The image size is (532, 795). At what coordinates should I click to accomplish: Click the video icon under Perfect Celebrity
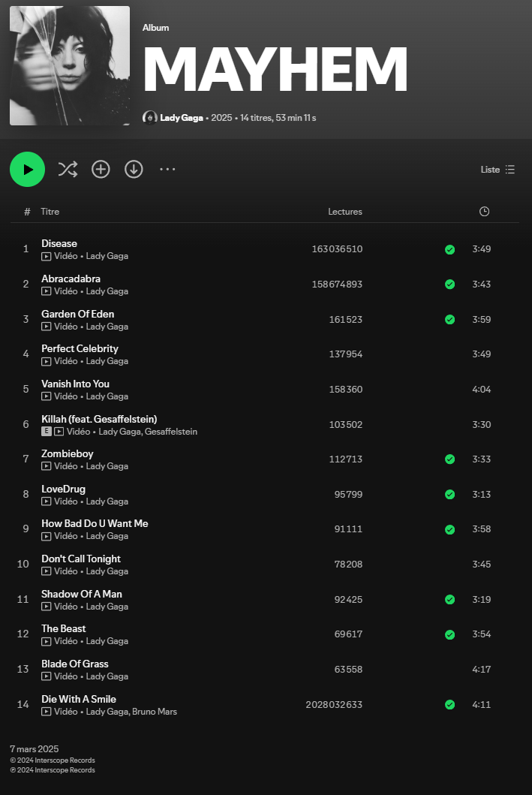[46, 362]
